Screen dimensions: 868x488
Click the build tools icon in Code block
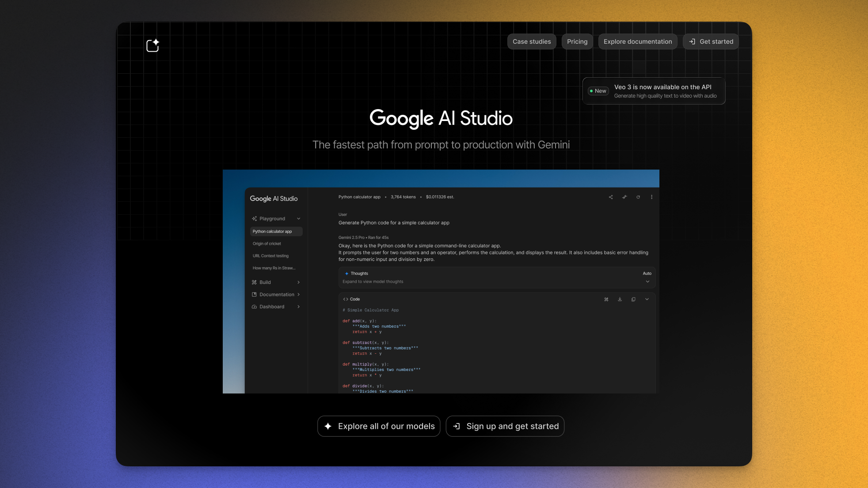point(606,299)
